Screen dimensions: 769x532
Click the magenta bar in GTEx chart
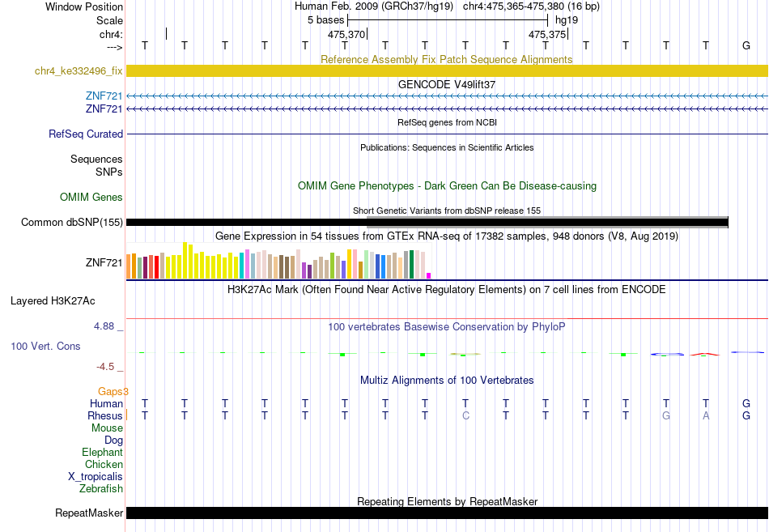(429, 276)
